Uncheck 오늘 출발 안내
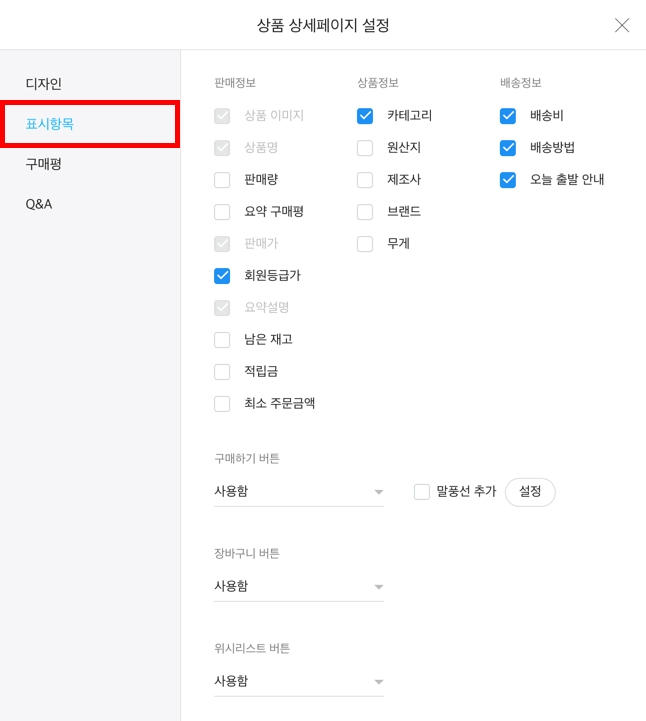 pos(508,180)
